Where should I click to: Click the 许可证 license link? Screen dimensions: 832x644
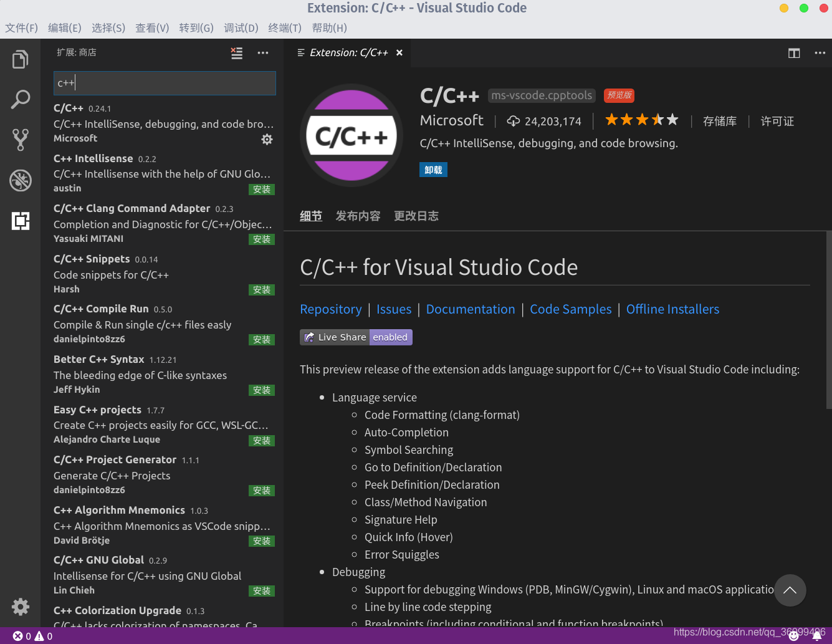point(777,121)
